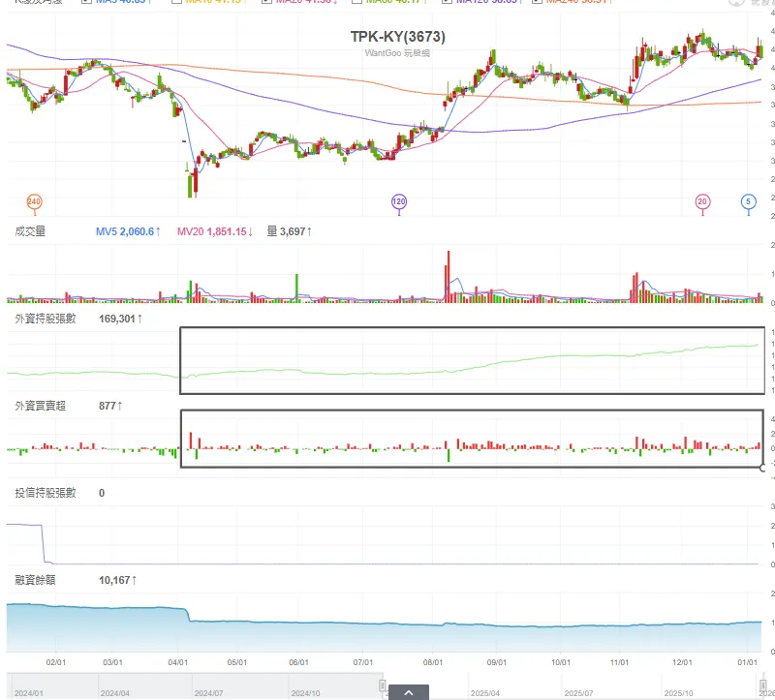The image size is (775, 700).
Task: Click the 融資餘額 panel label
Action: 35,580
